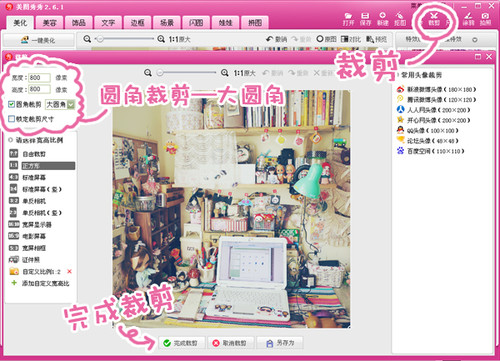Enable the 锁定裁剪尺寸 checkbox
Screen dimensions: 500x361
pyautogui.click(x=12, y=119)
